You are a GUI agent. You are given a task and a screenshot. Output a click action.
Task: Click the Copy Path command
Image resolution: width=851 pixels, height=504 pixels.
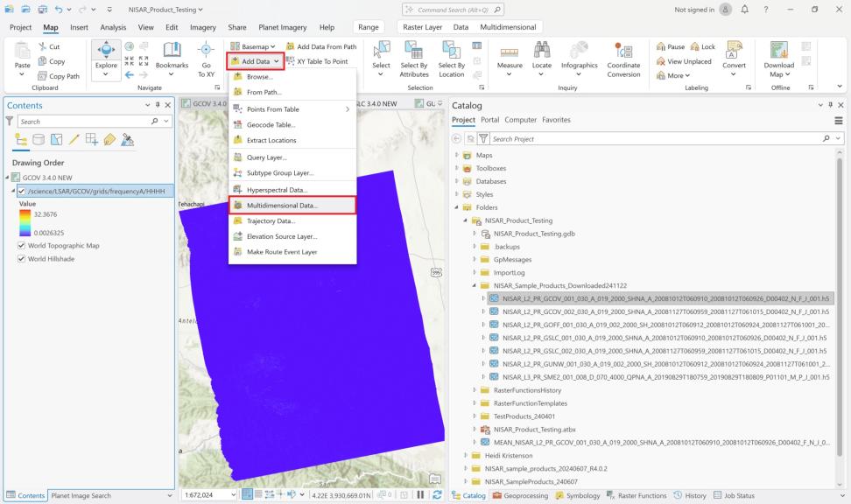click(59, 76)
